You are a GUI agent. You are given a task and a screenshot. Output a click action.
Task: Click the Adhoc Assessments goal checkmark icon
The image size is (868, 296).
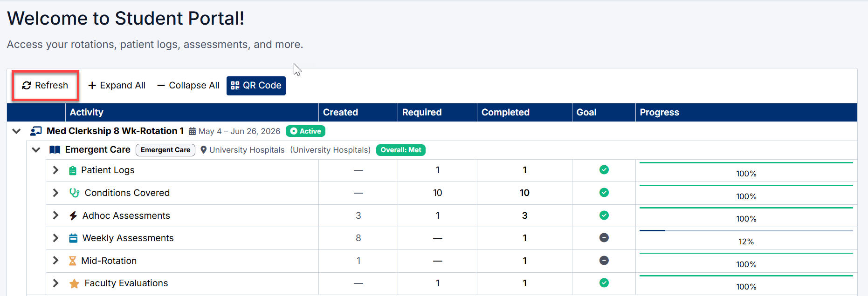[x=604, y=215]
